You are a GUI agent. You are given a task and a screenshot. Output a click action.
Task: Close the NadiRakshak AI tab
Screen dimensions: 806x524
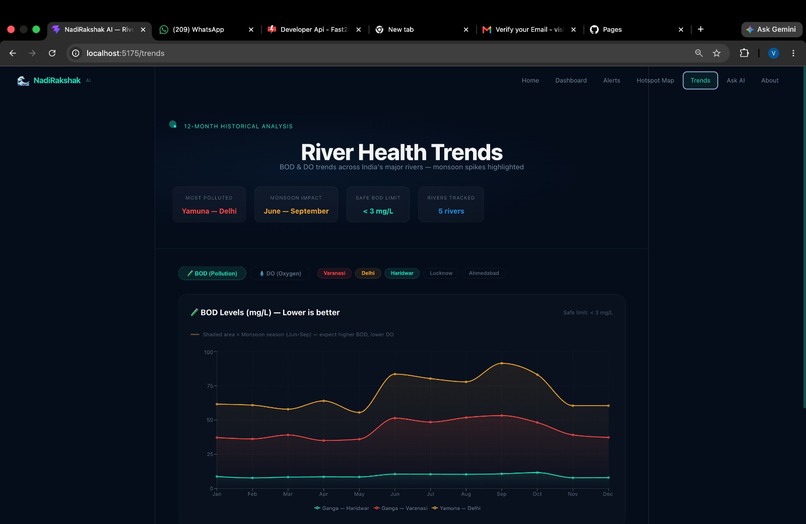pos(143,30)
